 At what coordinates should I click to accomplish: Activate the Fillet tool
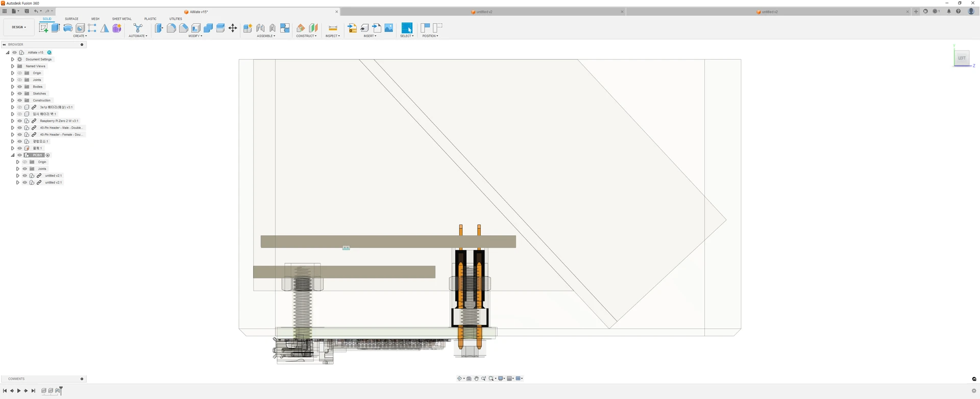coord(171,28)
